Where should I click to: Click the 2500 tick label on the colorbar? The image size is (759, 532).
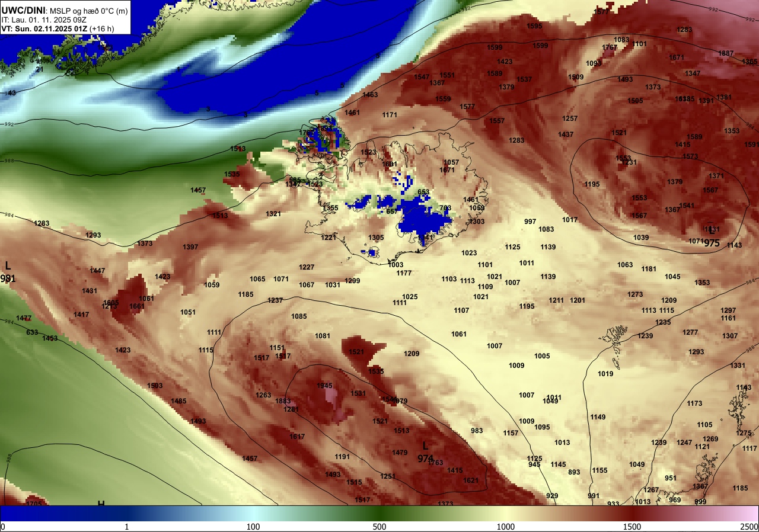click(x=750, y=527)
